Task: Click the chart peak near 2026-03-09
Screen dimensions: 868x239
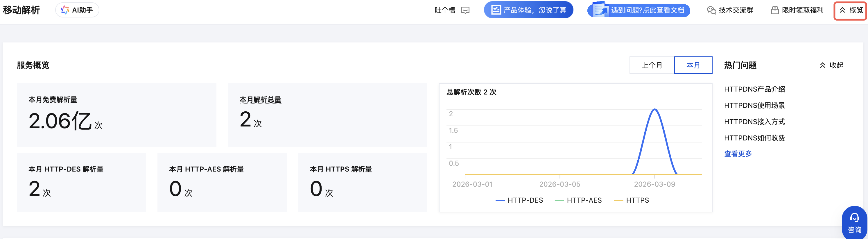Action: coord(655,109)
